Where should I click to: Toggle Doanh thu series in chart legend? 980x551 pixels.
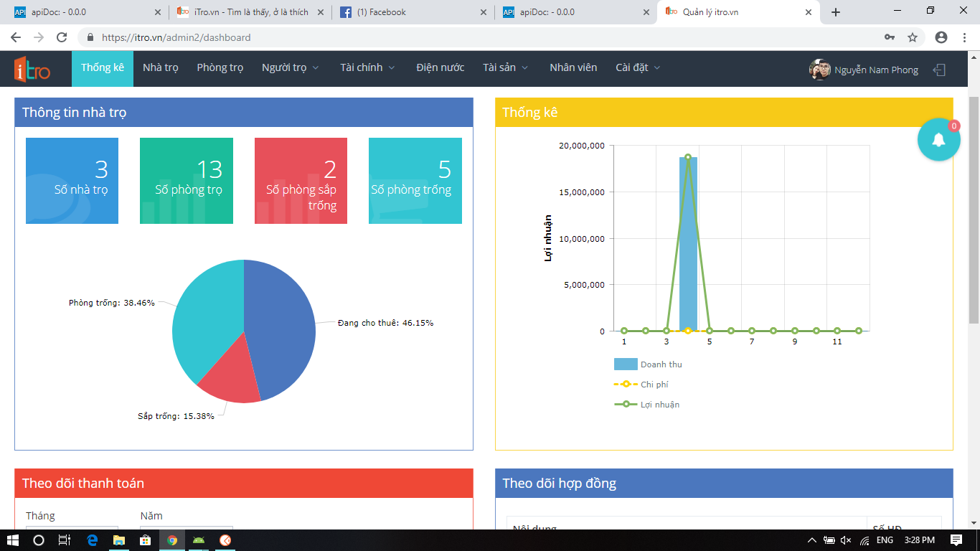pos(648,364)
